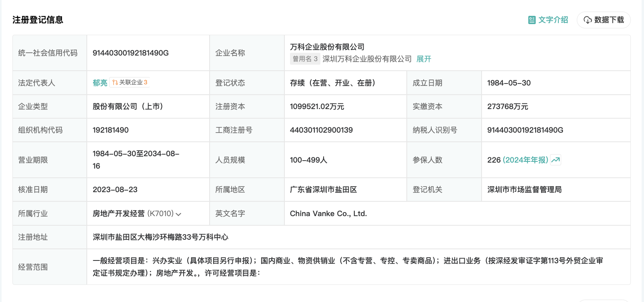
Task: Select approval date 2023-08-23
Action: pos(115,189)
